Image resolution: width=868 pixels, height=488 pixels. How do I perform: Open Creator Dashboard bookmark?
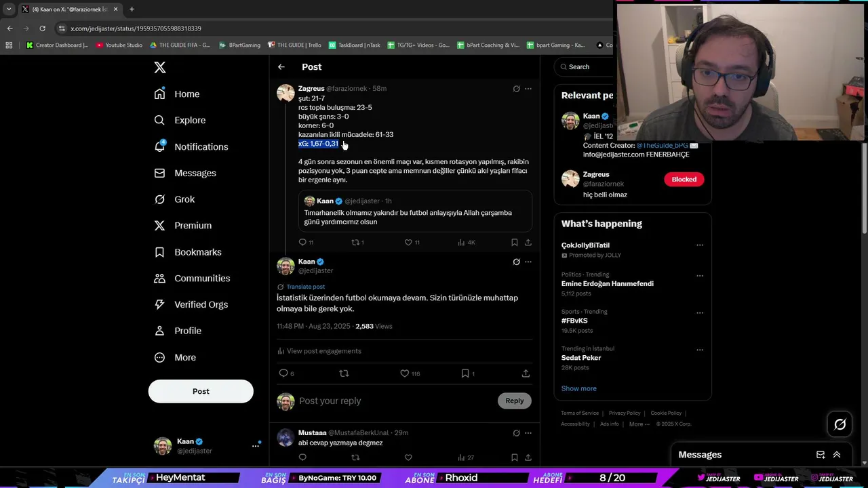click(57, 45)
